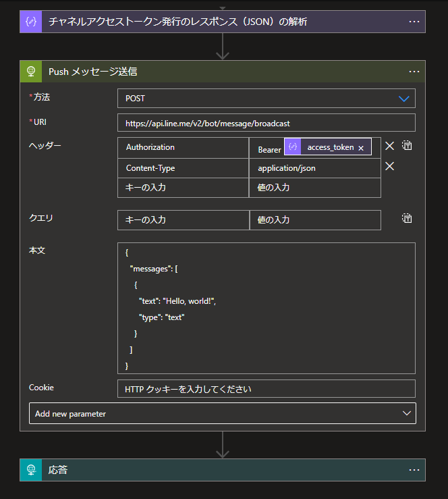Click the クエリ label

click(x=41, y=218)
